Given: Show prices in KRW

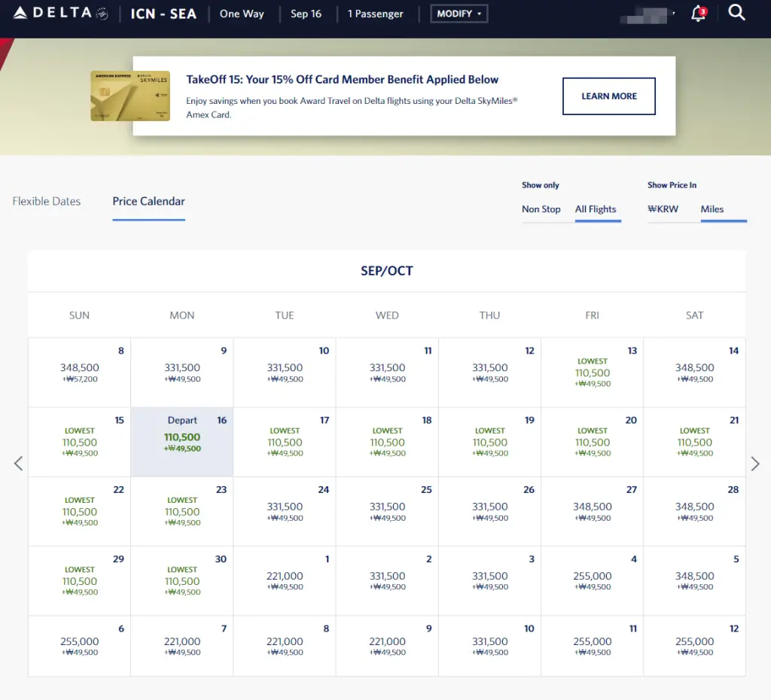Looking at the screenshot, I should point(663,209).
